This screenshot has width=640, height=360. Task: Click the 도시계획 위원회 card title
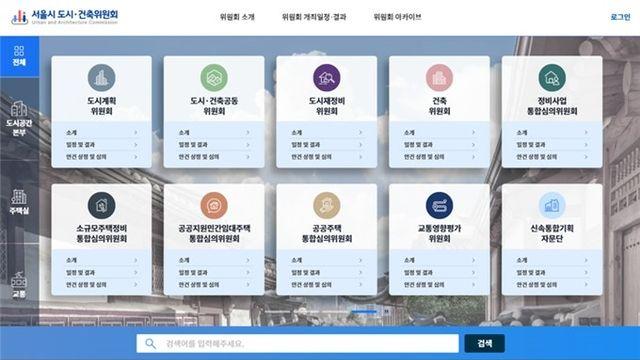102,106
